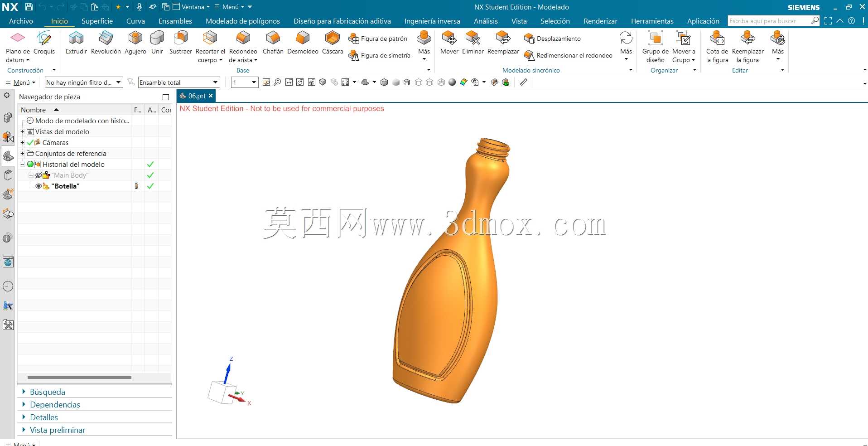Toggle visibility of Main Body feature
Screen dimensions: 868x446
[39, 175]
